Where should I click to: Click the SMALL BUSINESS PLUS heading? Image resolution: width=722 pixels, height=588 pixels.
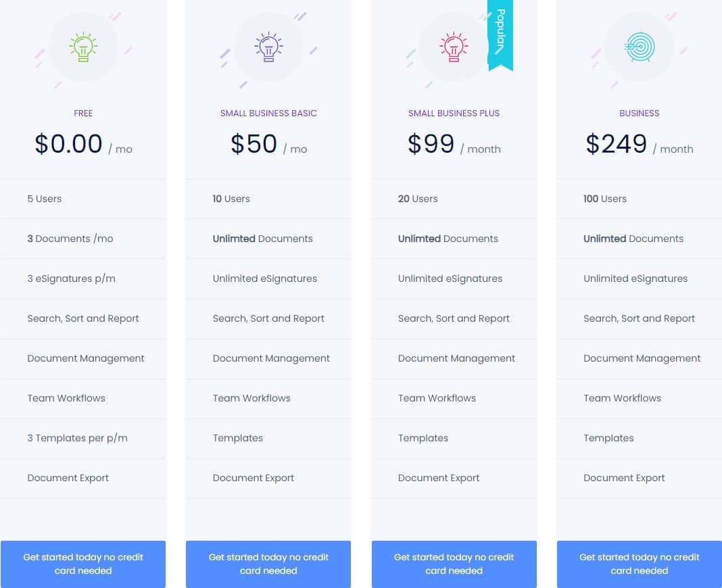[454, 113]
